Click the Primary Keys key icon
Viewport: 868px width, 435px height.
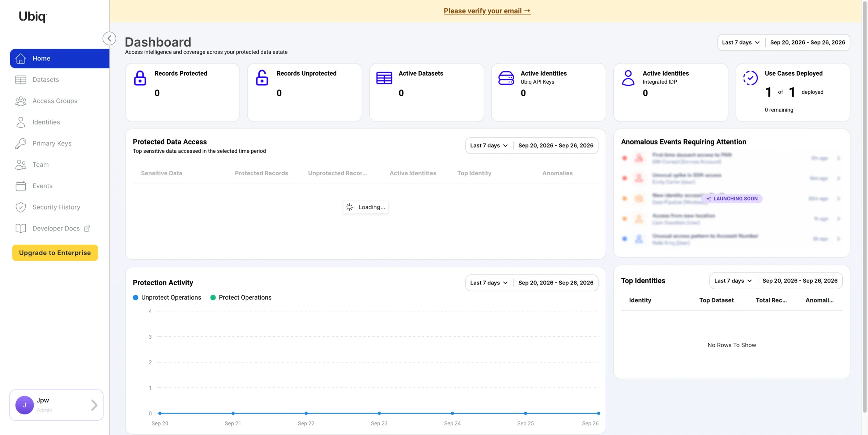[21, 143]
